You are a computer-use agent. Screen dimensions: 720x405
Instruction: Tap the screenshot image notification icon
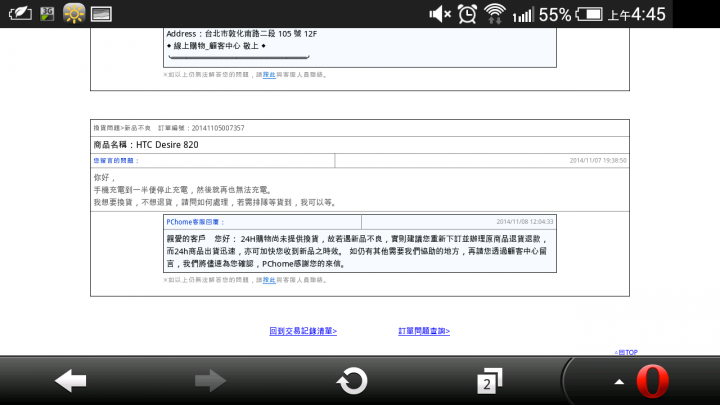tap(101, 14)
